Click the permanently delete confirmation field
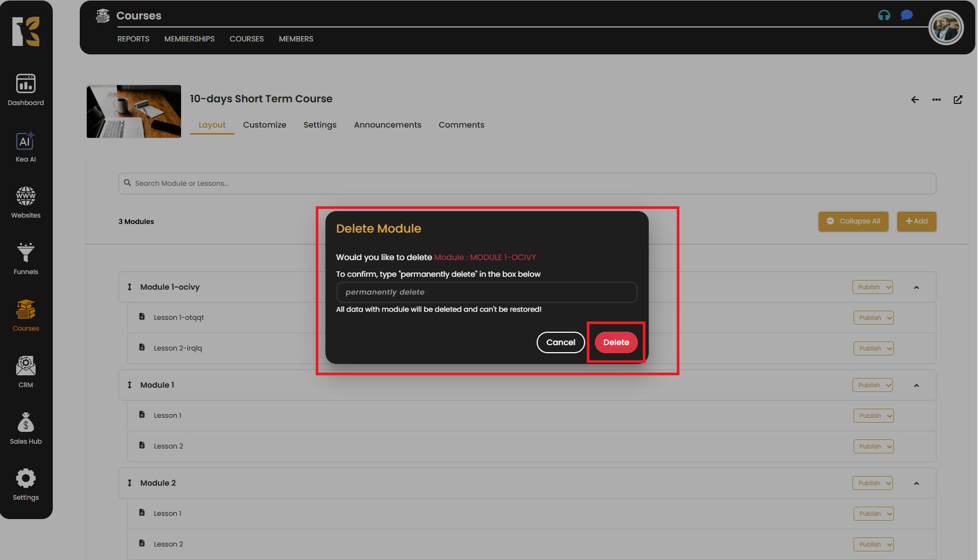Screen dimensions: 979x560 click(487, 292)
